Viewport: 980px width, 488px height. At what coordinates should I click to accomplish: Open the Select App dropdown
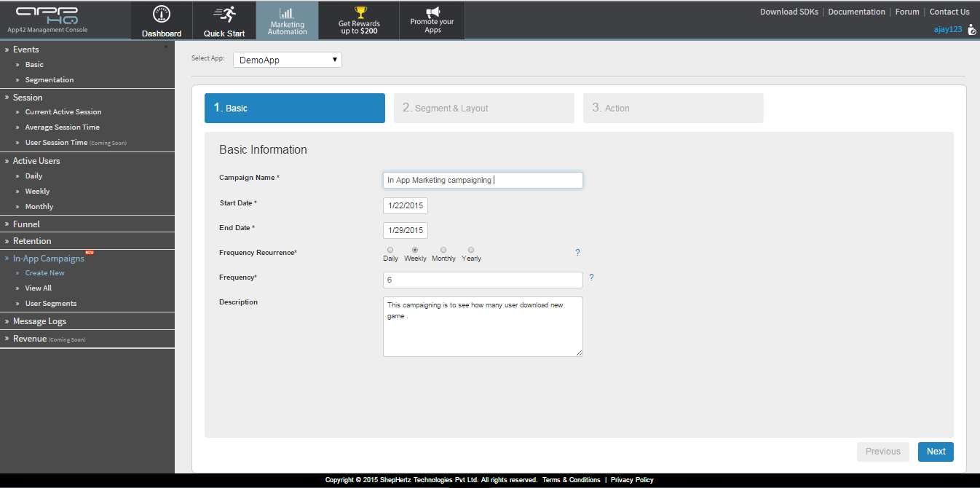[288, 60]
